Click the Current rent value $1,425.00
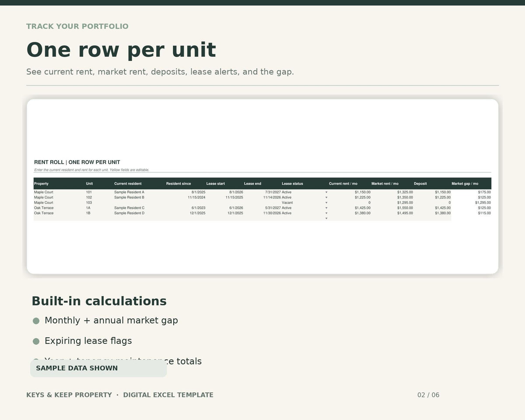The width and height of the screenshot is (525, 420). click(363, 208)
